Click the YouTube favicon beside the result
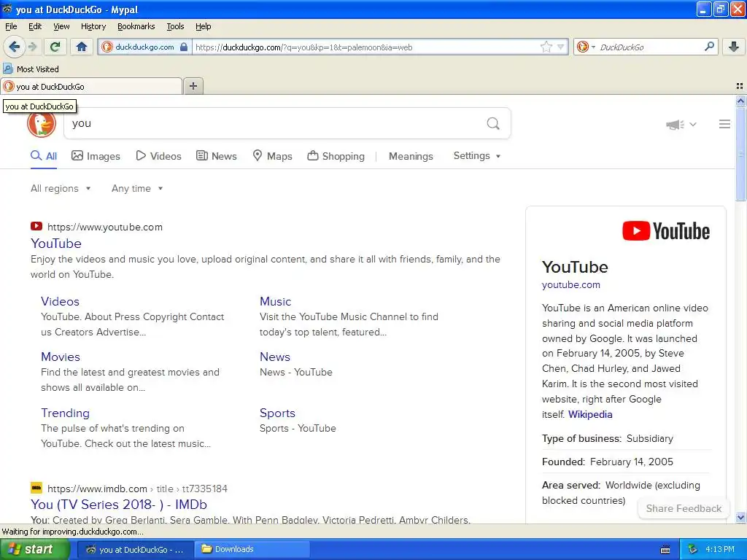 (x=36, y=226)
